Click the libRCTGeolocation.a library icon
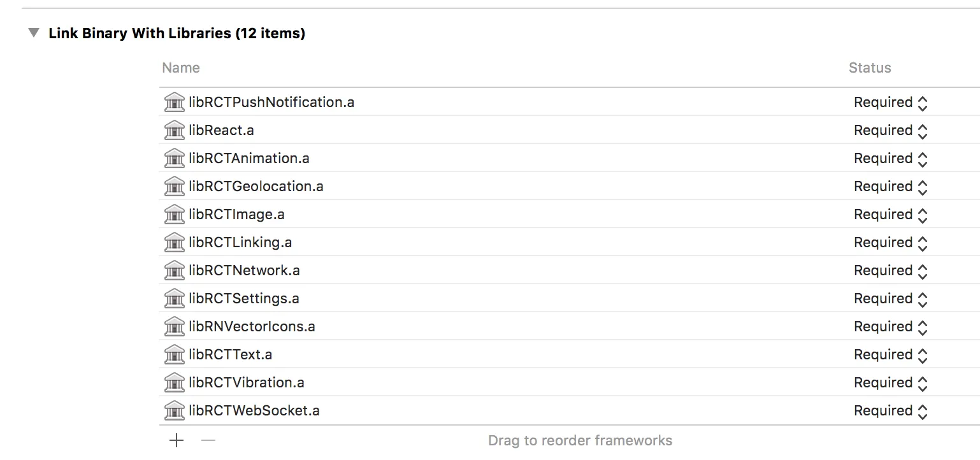Screen dimensions: 980x460 [x=174, y=187]
